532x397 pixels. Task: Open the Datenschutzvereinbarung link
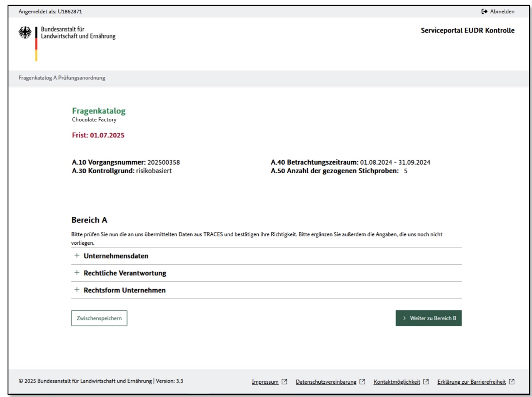click(326, 382)
